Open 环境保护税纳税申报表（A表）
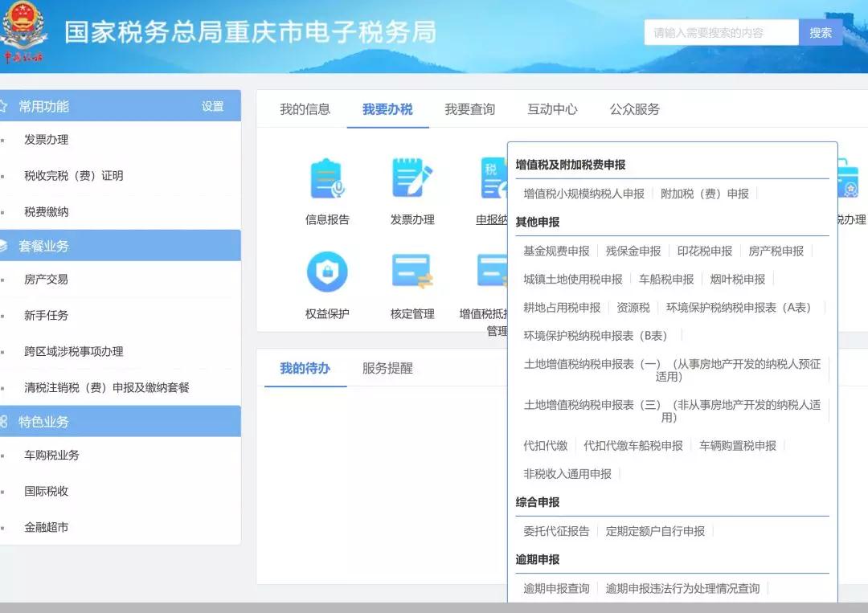868x613 pixels. (739, 307)
